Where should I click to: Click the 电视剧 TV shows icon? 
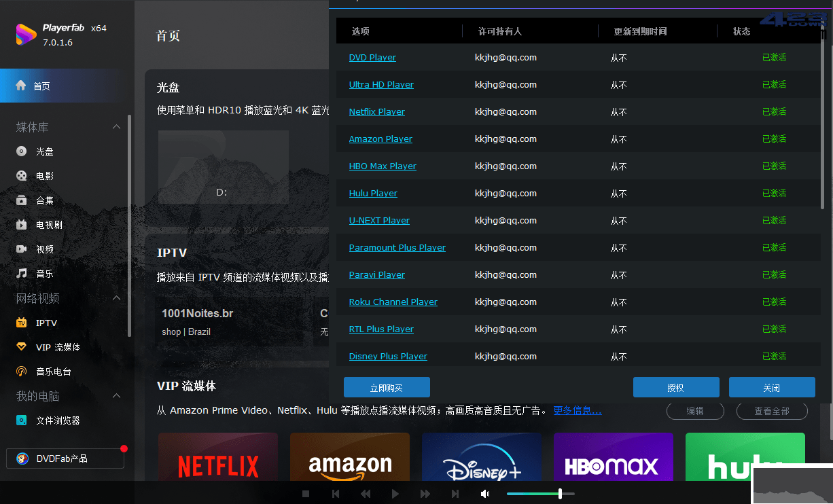[22, 225]
